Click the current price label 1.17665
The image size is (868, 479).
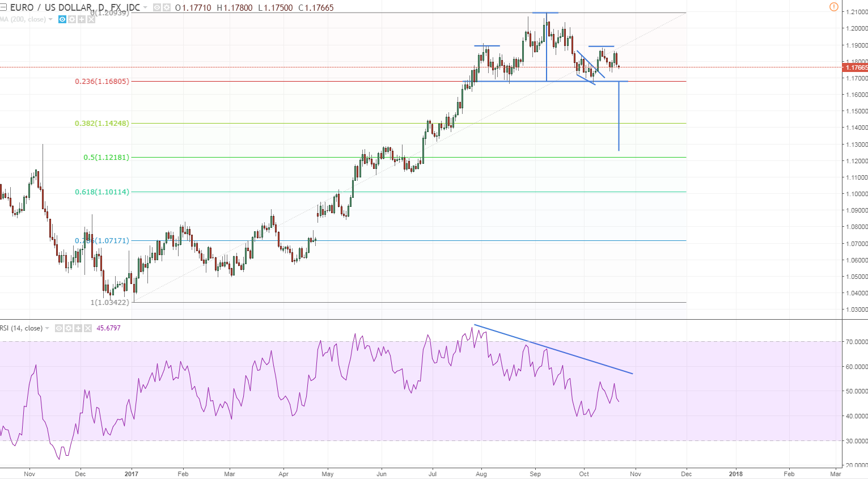coord(856,67)
